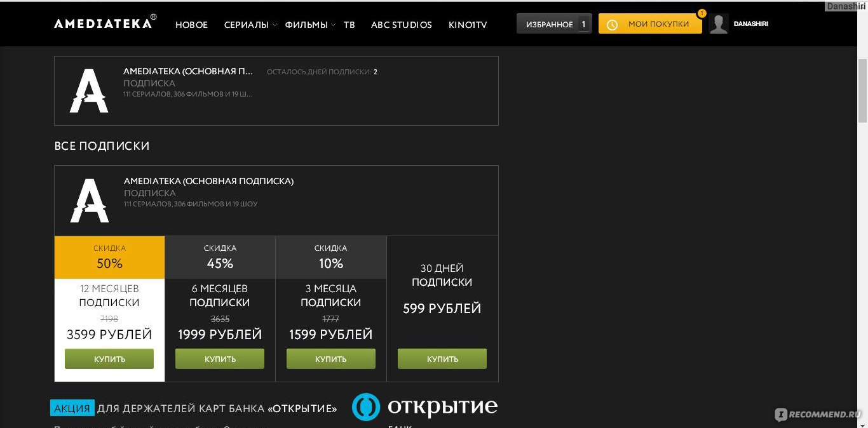Click '6 МЕСЯЦЕВ ПОДПИСКИ' plan label

[x=220, y=295]
